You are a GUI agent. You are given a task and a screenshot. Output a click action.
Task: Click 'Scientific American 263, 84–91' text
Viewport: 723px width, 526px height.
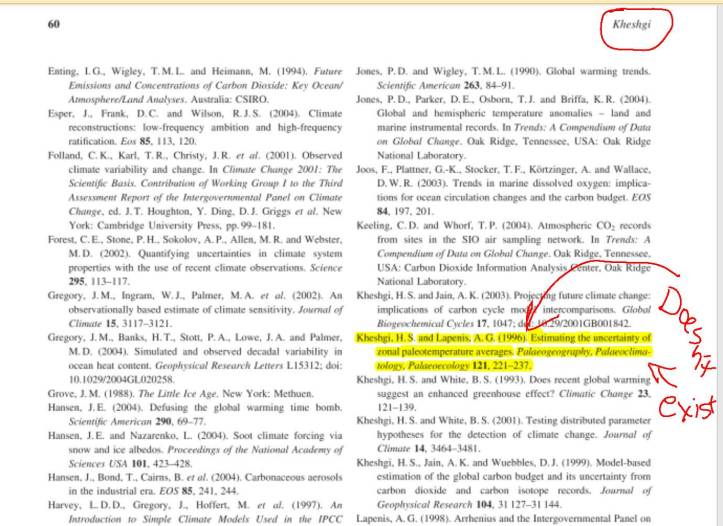pos(445,85)
